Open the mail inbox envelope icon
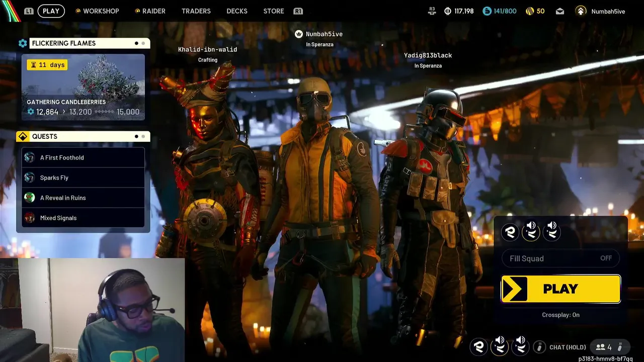This screenshot has width=644, height=362. click(560, 11)
